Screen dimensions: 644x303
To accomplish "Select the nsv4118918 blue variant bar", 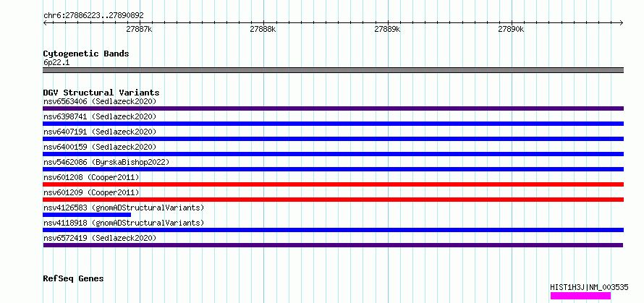I will (x=333, y=230).
